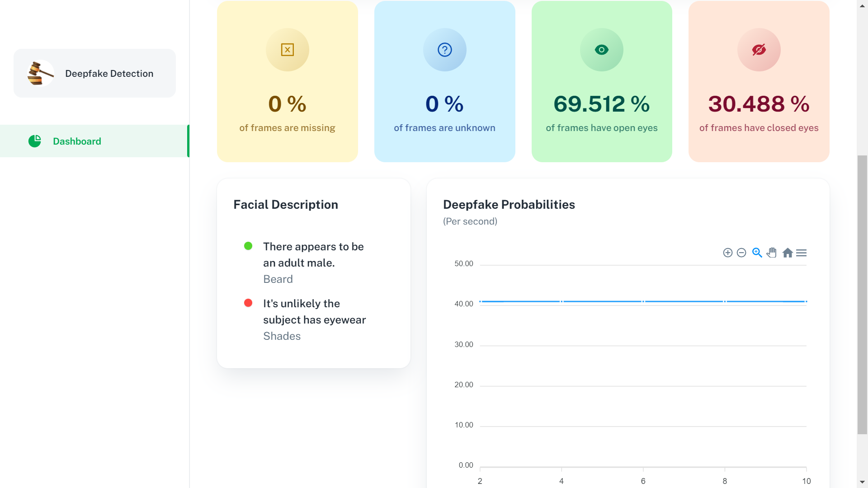This screenshot has height=488, width=868.
Task: Open the Dashboard sidebar entry
Action: 77,141
